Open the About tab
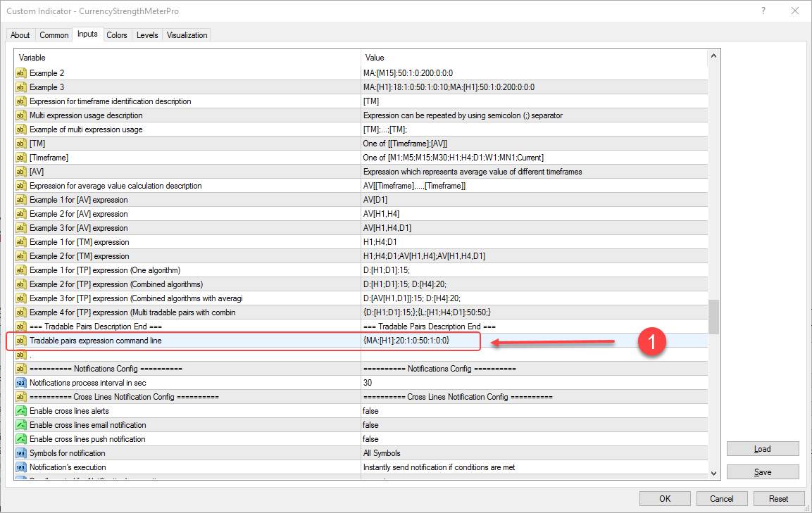 [x=20, y=35]
